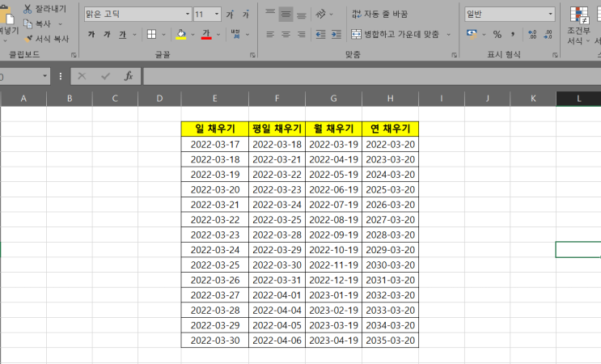
Task: Open Font group dialog launcher
Action: [x=252, y=55]
